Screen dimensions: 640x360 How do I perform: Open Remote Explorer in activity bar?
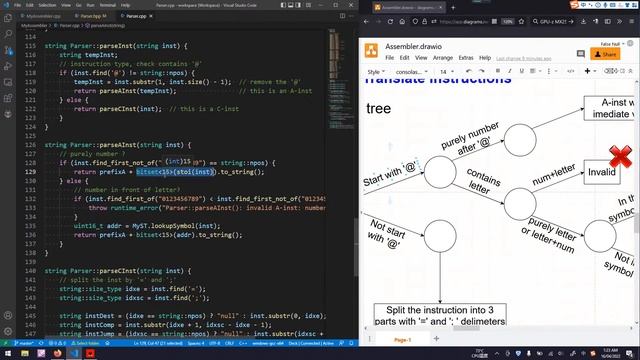point(8,82)
